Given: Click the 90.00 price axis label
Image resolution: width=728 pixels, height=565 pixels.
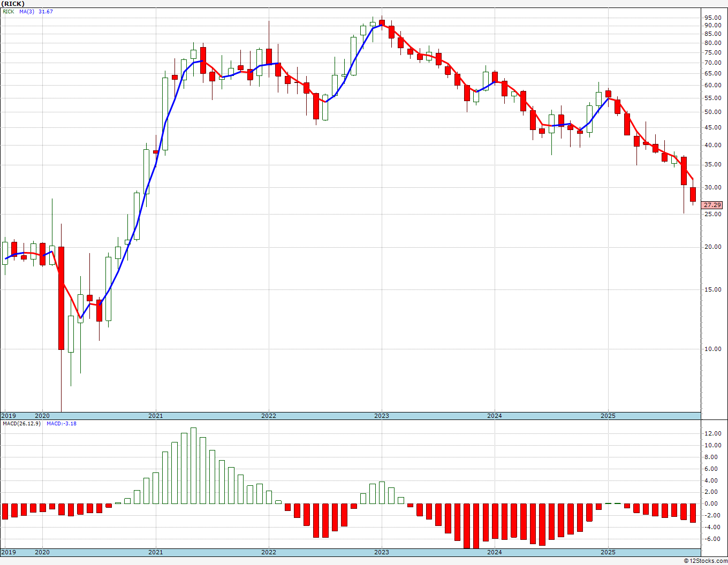Looking at the screenshot, I should [x=712, y=25].
